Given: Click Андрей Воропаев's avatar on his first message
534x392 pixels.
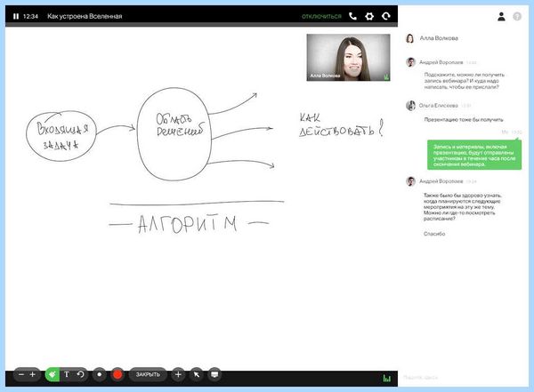Looking at the screenshot, I should pos(410,62).
